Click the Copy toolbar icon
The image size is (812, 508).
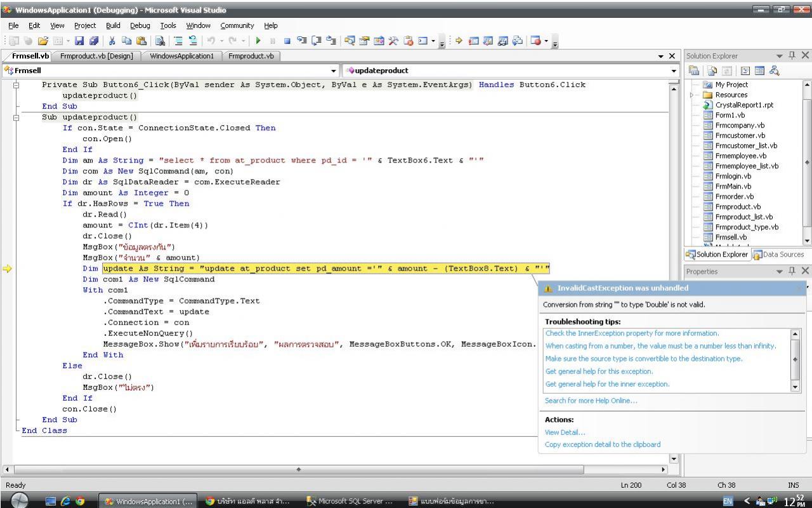pyautogui.click(x=126, y=41)
